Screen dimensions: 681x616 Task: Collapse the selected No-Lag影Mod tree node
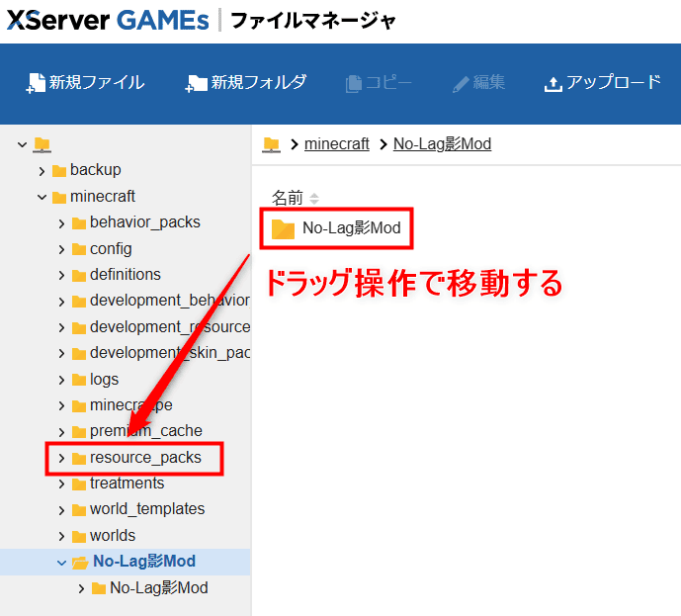coord(61,562)
